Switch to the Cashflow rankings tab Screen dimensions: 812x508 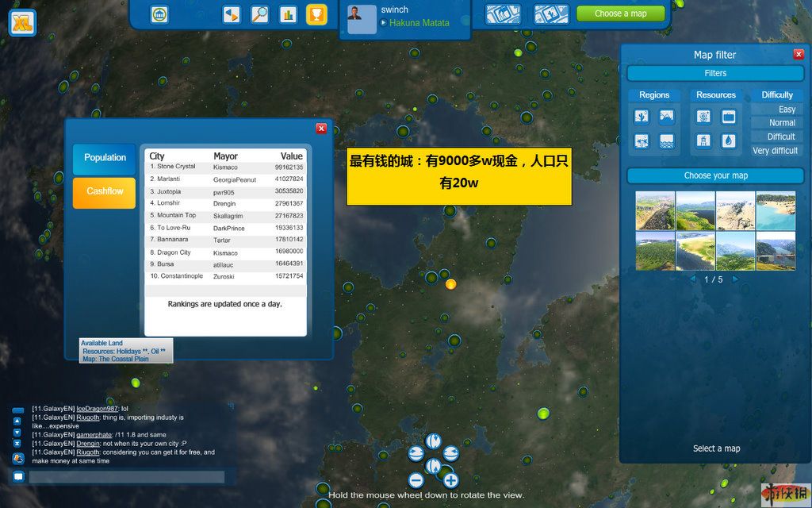pyautogui.click(x=105, y=193)
